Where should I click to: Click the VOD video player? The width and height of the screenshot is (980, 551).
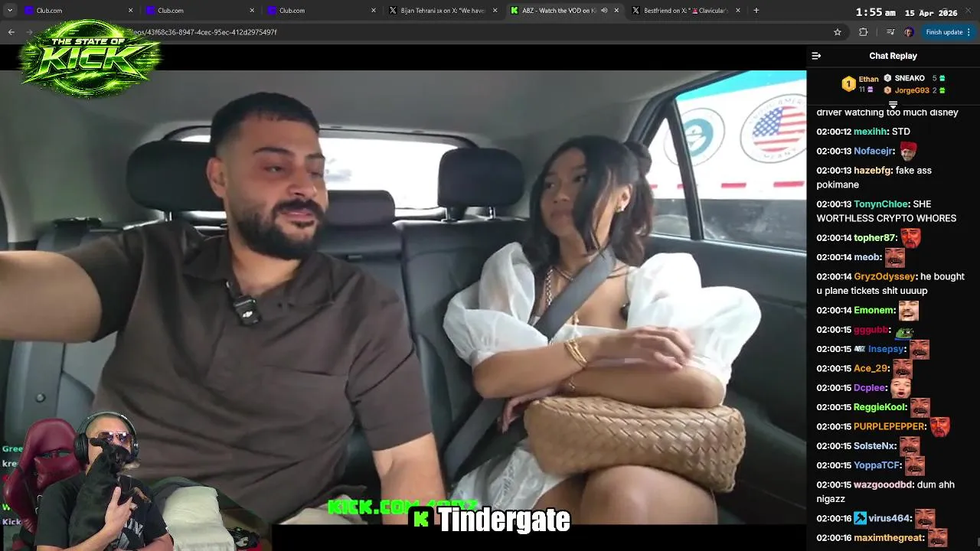(x=403, y=298)
